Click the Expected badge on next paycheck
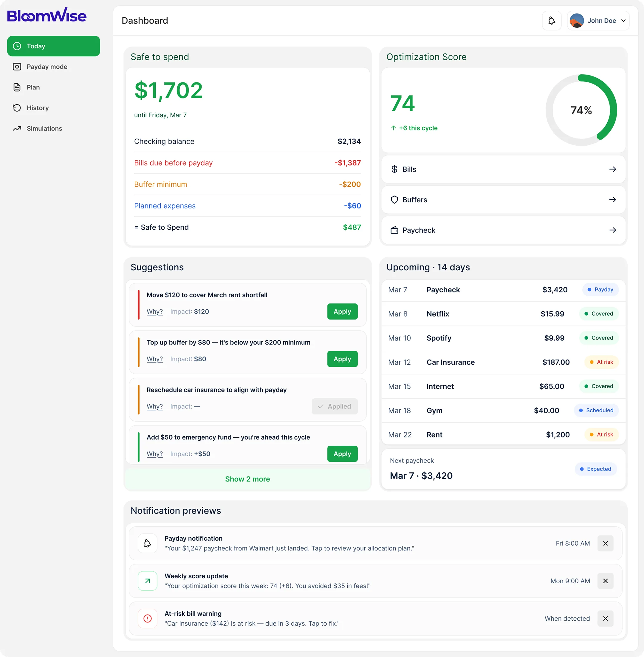The width and height of the screenshot is (644, 657). point(596,469)
